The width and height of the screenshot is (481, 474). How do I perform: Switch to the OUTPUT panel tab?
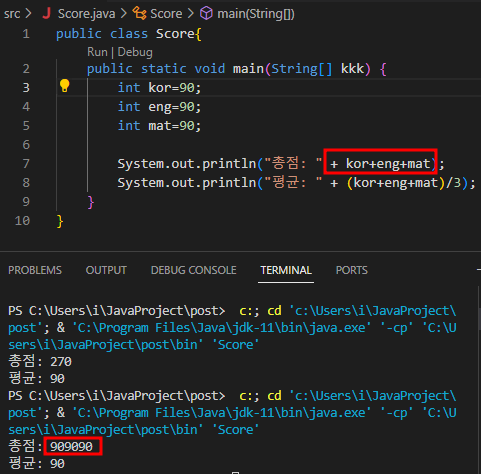[106, 270]
